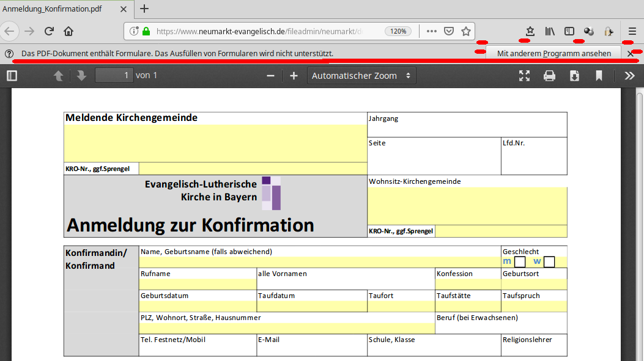
Task: Go to previous PDF page
Action: click(x=58, y=76)
